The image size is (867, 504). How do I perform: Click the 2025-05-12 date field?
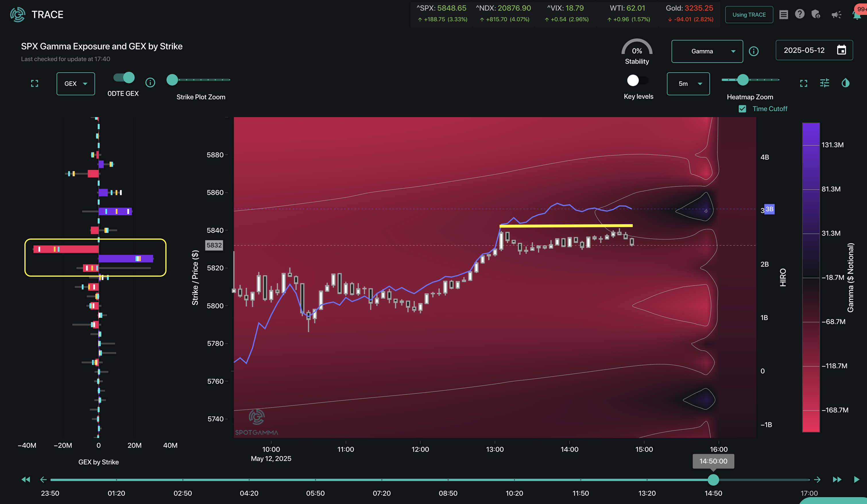coord(814,50)
